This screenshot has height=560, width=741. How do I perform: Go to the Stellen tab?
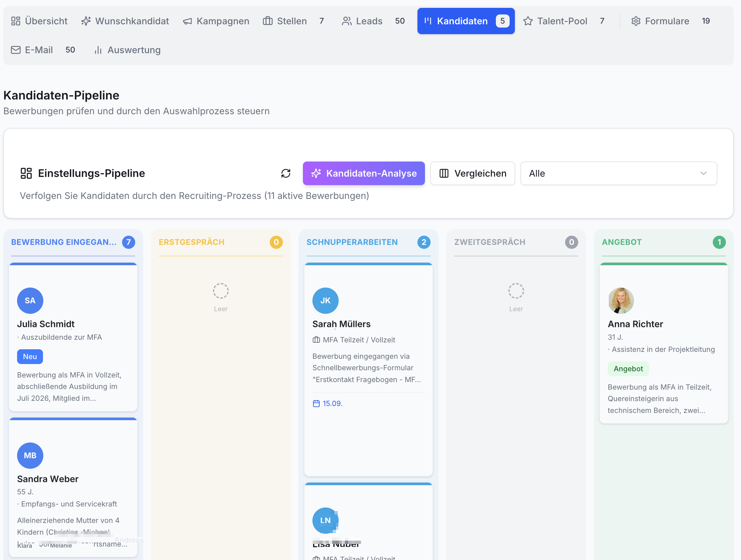pyautogui.click(x=294, y=21)
